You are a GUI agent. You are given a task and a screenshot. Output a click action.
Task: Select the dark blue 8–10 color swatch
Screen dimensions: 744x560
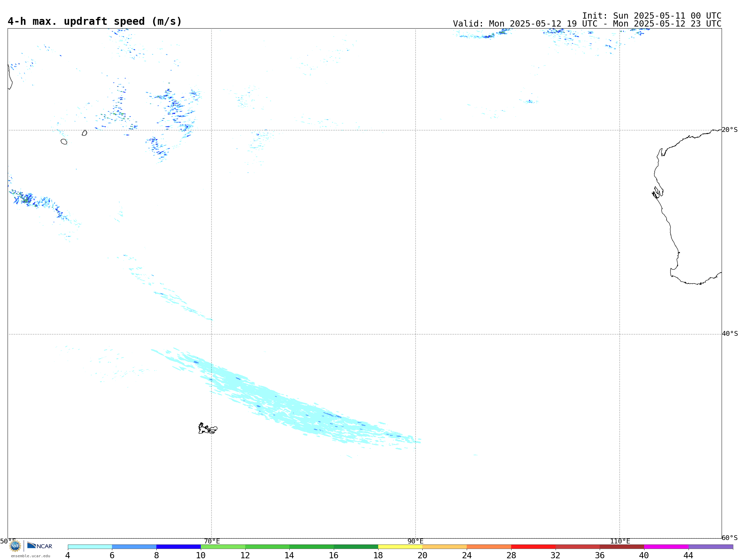[x=178, y=547]
